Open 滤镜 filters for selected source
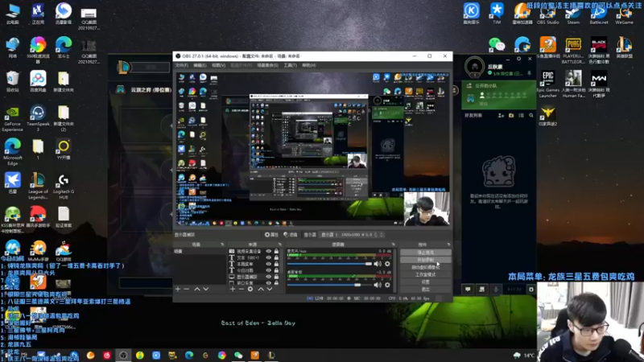The width and height of the screenshot is (644, 362). (x=291, y=235)
